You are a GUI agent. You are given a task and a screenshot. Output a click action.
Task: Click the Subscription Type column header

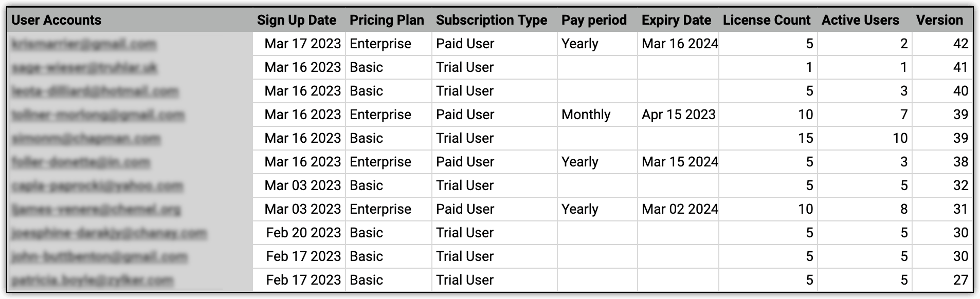click(492, 20)
